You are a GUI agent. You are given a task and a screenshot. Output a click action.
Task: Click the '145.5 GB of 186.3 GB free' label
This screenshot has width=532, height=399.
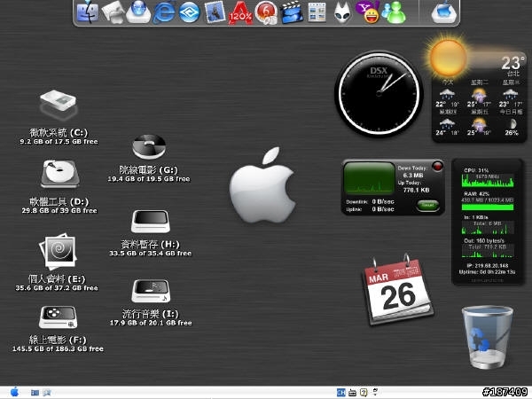(58, 348)
